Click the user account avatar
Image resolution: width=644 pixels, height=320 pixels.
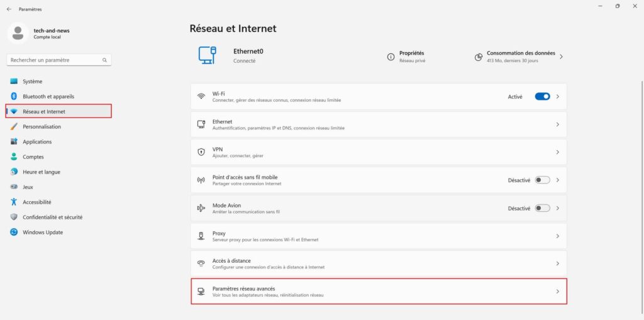click(18, 34)
